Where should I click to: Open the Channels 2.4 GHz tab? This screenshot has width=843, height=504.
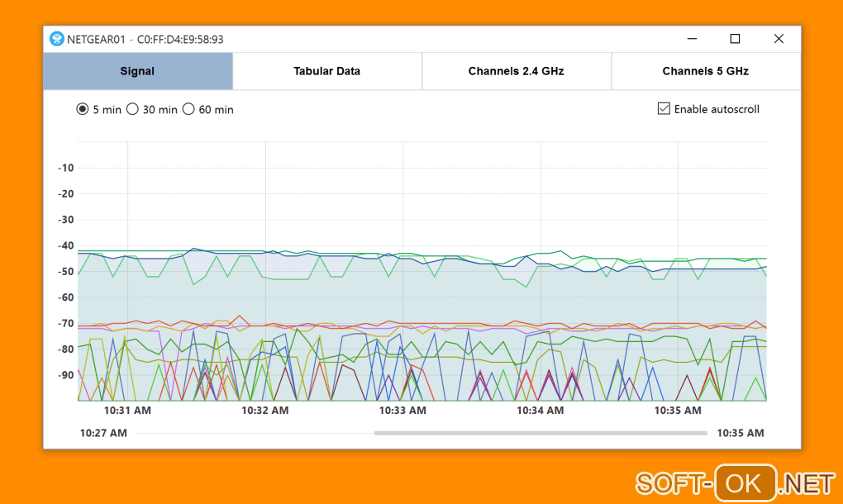(516, 71)
